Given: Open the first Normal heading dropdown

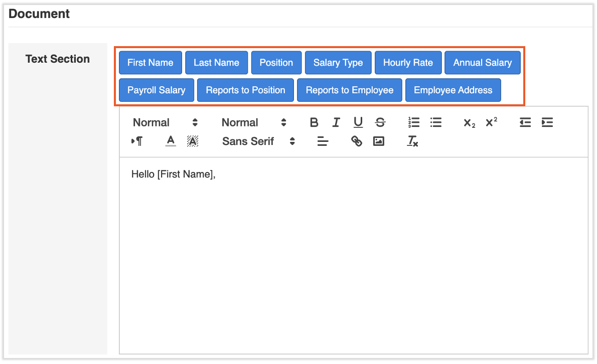Looking at the screenshot, I should click(165, 122).
